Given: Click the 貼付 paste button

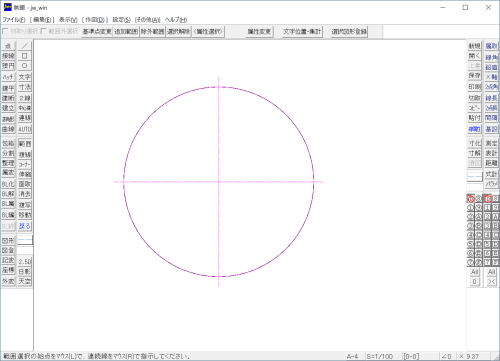Looking at the screenshot, I should pyautogui.click(x=475, y=118).
